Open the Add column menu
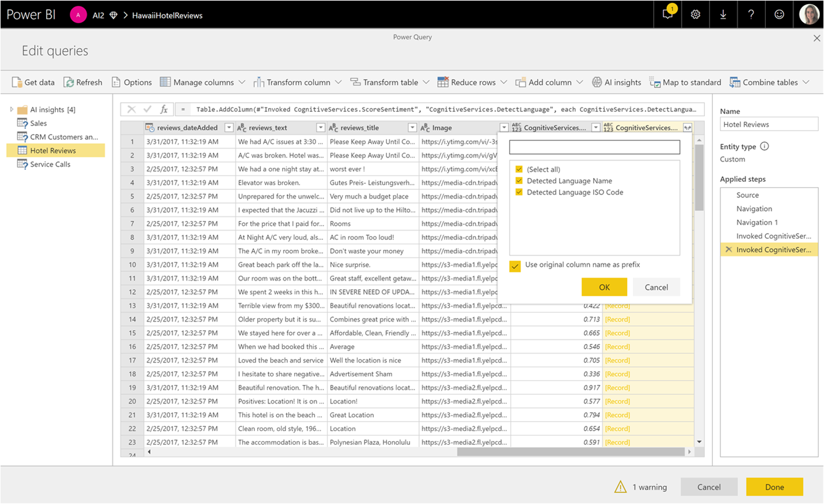Viewport: 824px width, 504px height. click(x=549, y=82)
